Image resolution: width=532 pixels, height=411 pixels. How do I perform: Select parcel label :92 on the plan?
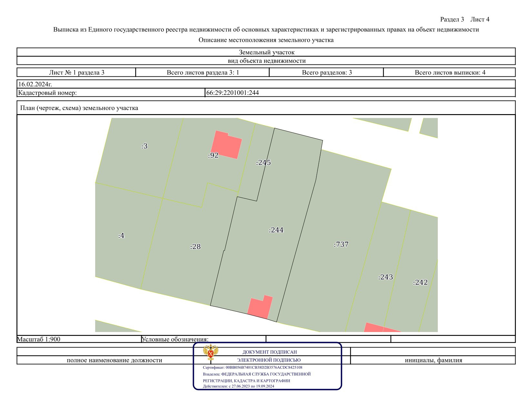click(213, 155)
